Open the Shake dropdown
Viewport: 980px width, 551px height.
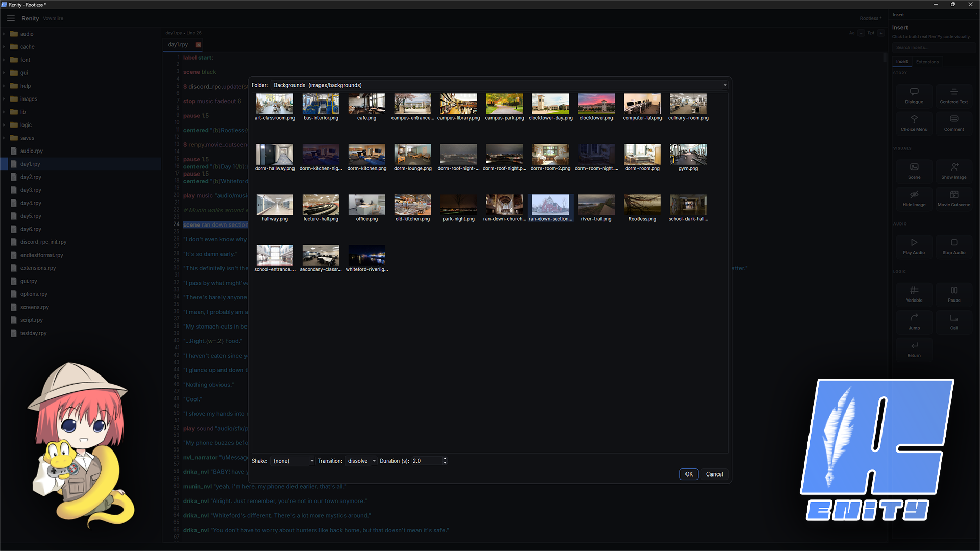coord(293,461)
